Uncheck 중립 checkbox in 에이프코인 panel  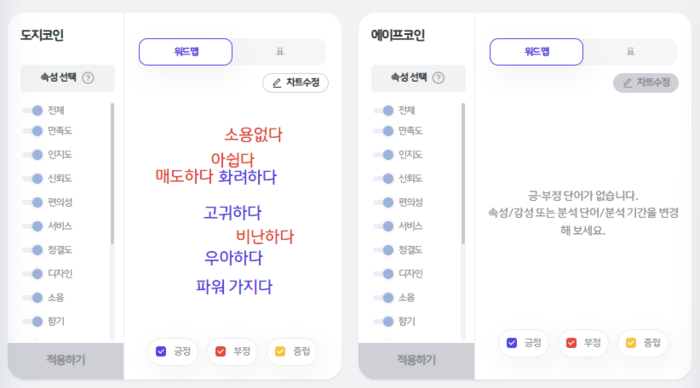click(x=631, y=343)
